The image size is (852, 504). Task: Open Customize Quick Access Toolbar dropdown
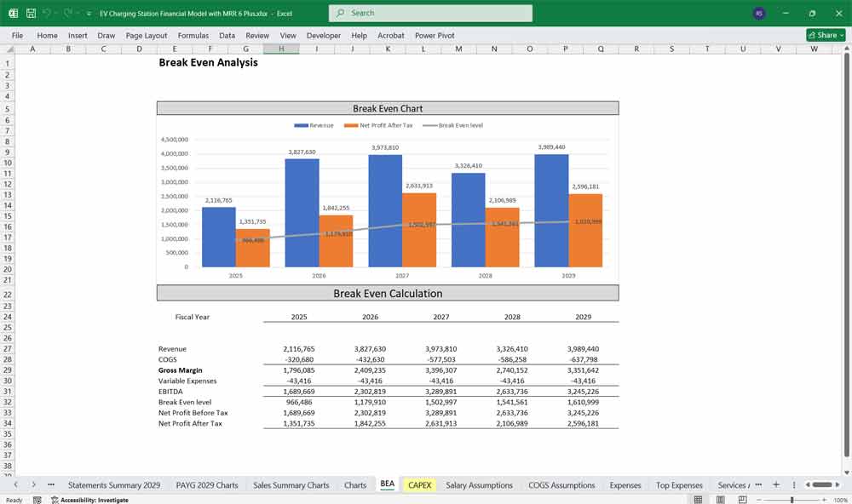[x=89, y=14]
